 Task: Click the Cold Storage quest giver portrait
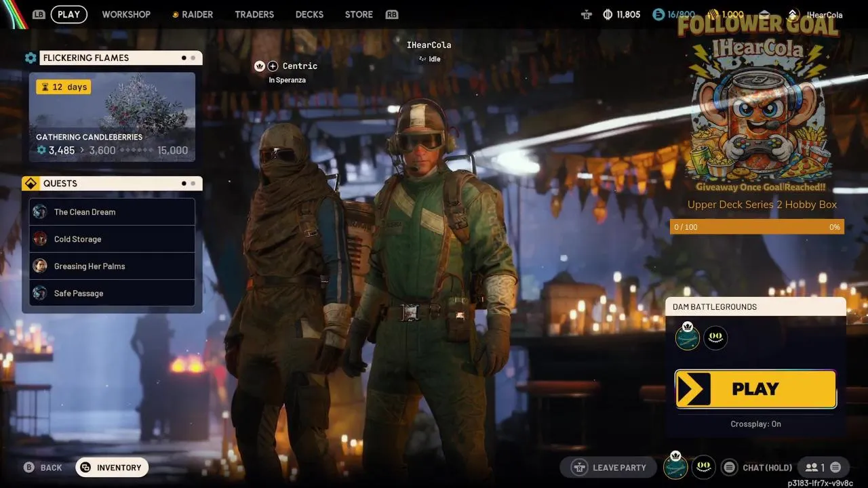tap(40, 239)
